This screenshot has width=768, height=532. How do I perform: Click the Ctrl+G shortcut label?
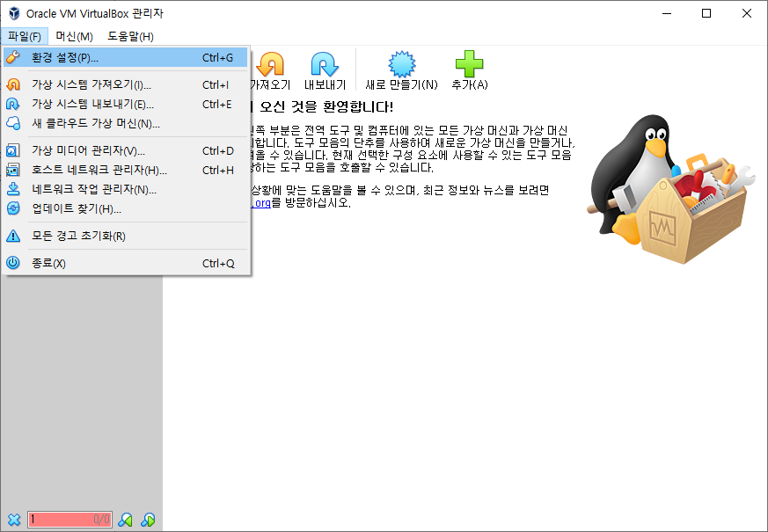point(218,58)
